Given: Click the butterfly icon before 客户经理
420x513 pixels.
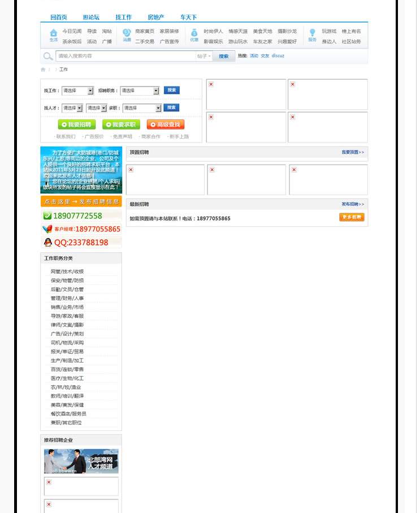Looking at the screenshot, I should click(x=47, y=229).
